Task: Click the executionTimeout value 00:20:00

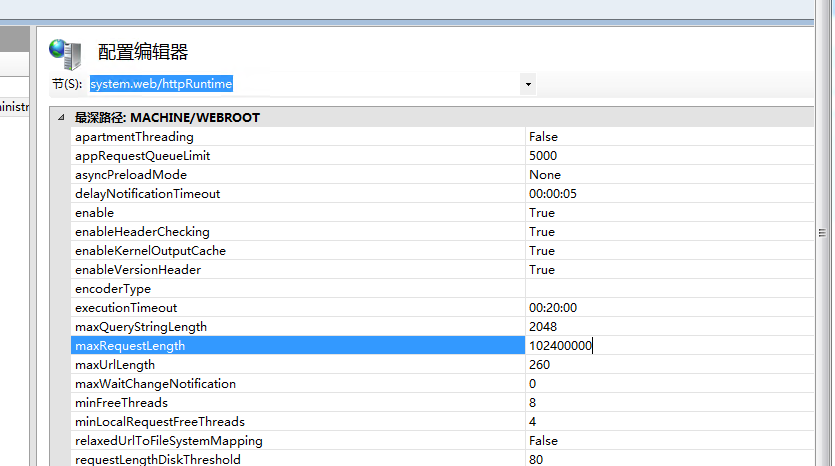Action: tap(552, 308)
